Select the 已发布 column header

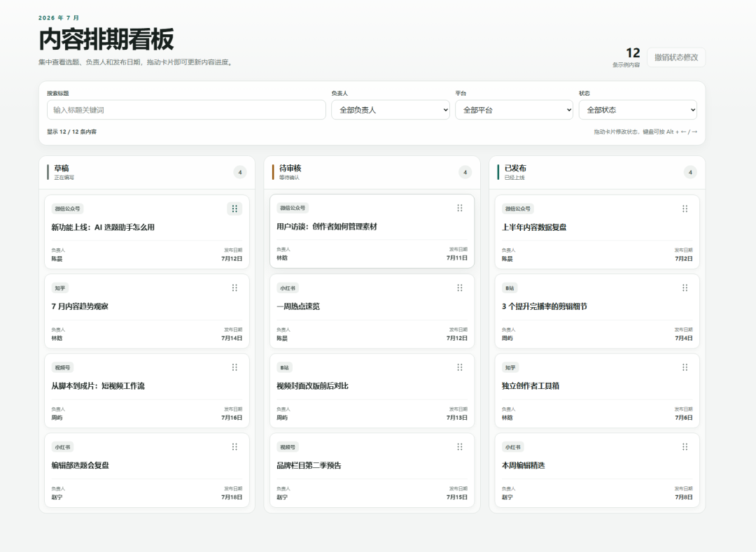597,172
